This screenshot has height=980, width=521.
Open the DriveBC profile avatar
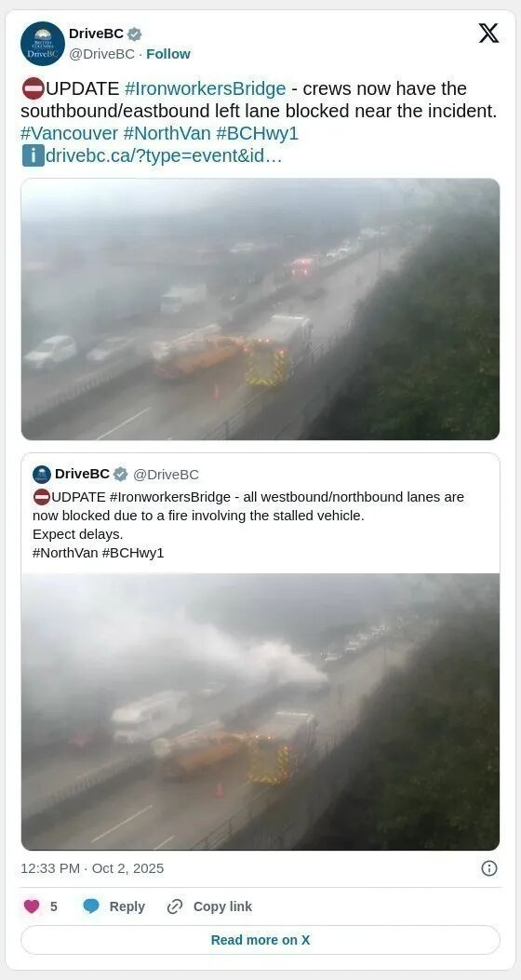coord(43,44)
